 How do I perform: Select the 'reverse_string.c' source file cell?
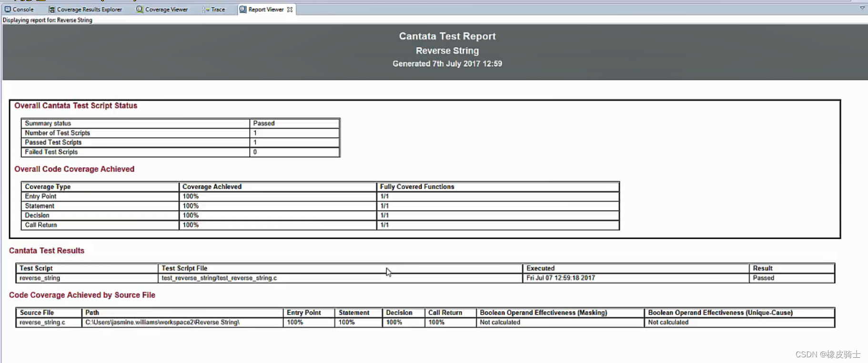(x=49, y=322)
